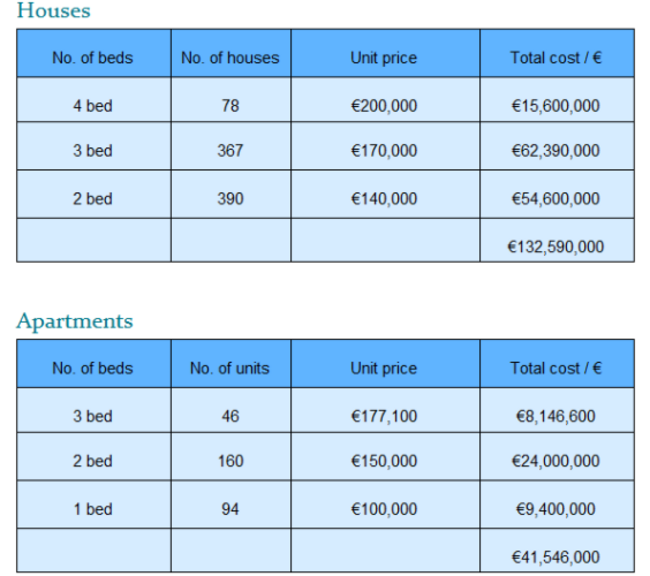The width and height of the screenshot is (650, 576).
Task: Click the houses 'Total cost / €' header
Action: 557,53
